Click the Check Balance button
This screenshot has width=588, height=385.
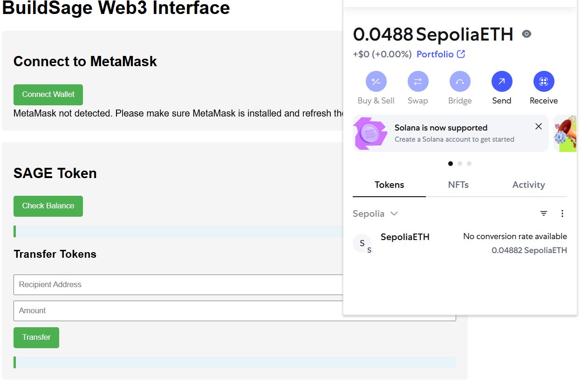click(x=48, y=206)
